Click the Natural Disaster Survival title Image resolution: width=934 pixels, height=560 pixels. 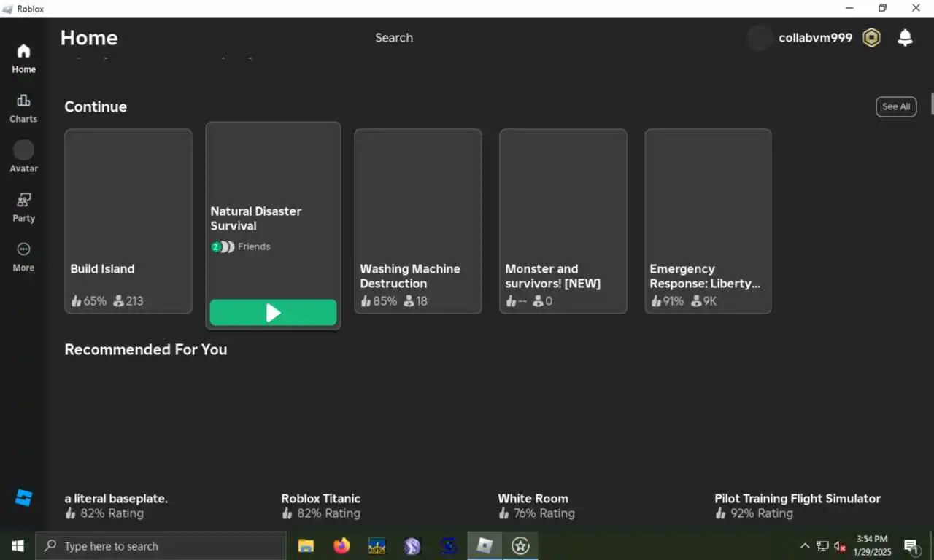click(256, 219)
